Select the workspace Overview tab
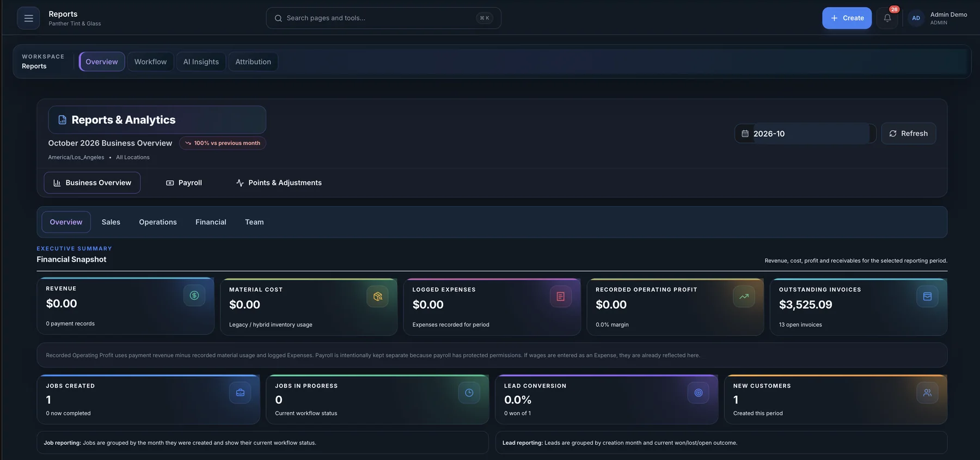The image size is (980, 460). click(102, 62)
